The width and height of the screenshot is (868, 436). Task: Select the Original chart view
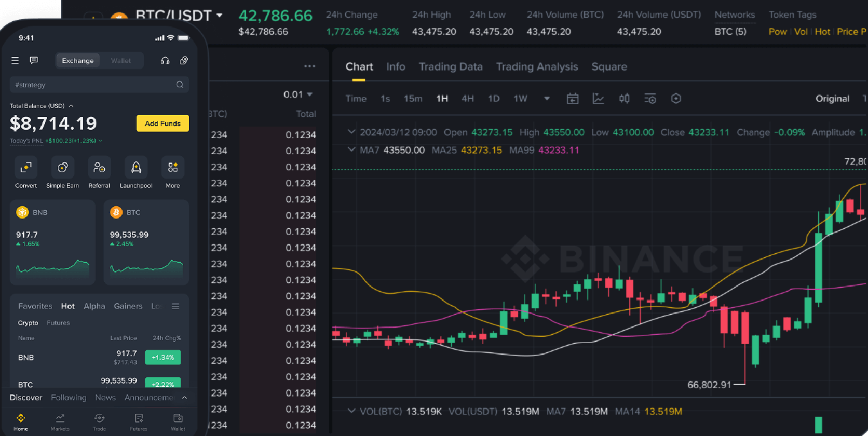pyautogui.click(x=832, y=99)
